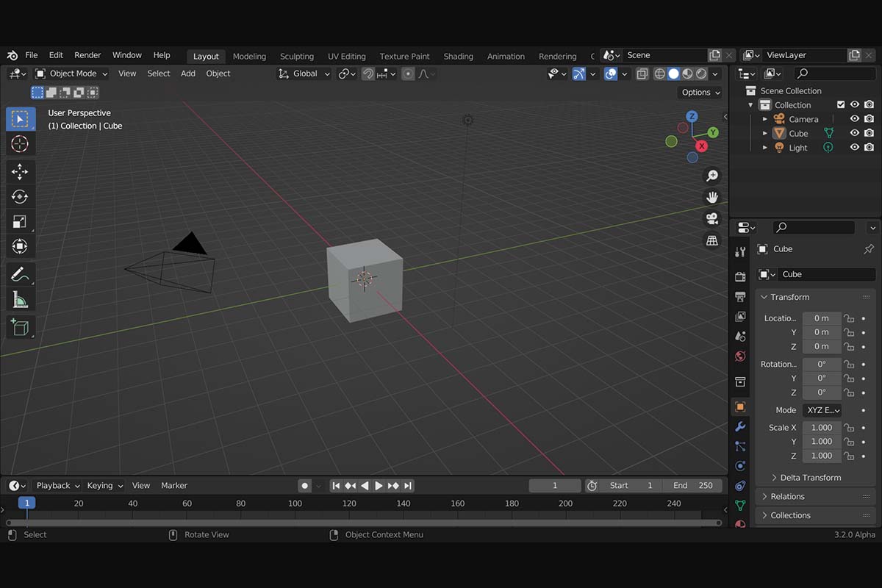Uncheck the Collection exclude checkbox
Viewport: 882px width, 588px height.
[x=841, y=105]
